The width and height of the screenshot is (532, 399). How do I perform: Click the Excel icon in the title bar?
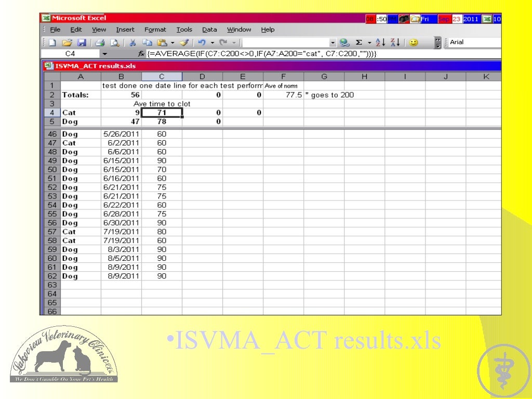46,18
